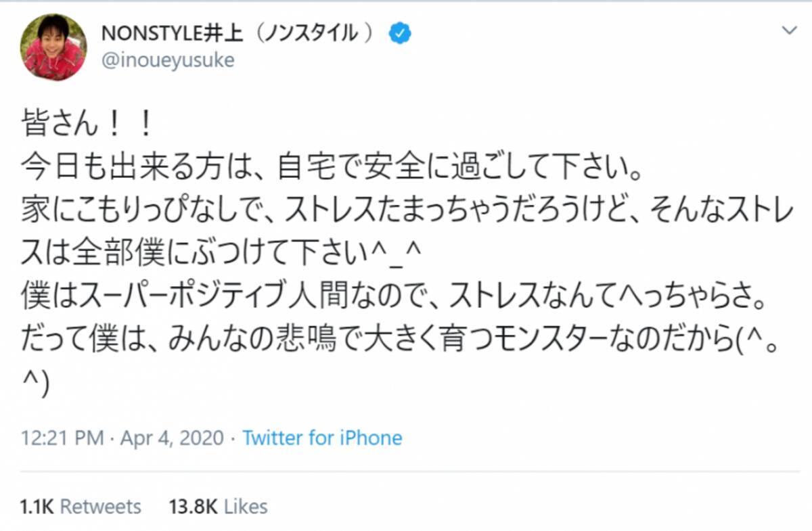Viewport: 812px width, 531px height.
Task: Click the Apr 4, 2020 date
Action: pyautogui.click(x=171, y=438)
